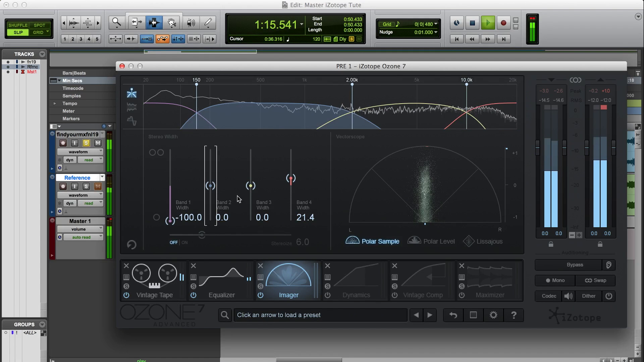This screenshot has width=644, height=362.
Task: Select the Scrubber speaker tool
Action: 191,22
